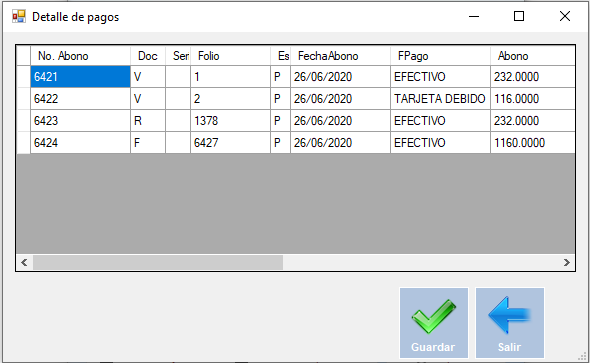Viewport: 590px width, 363px height.
Task: Click date 26/06/2020 in row 6423
Action: [340, 121]
